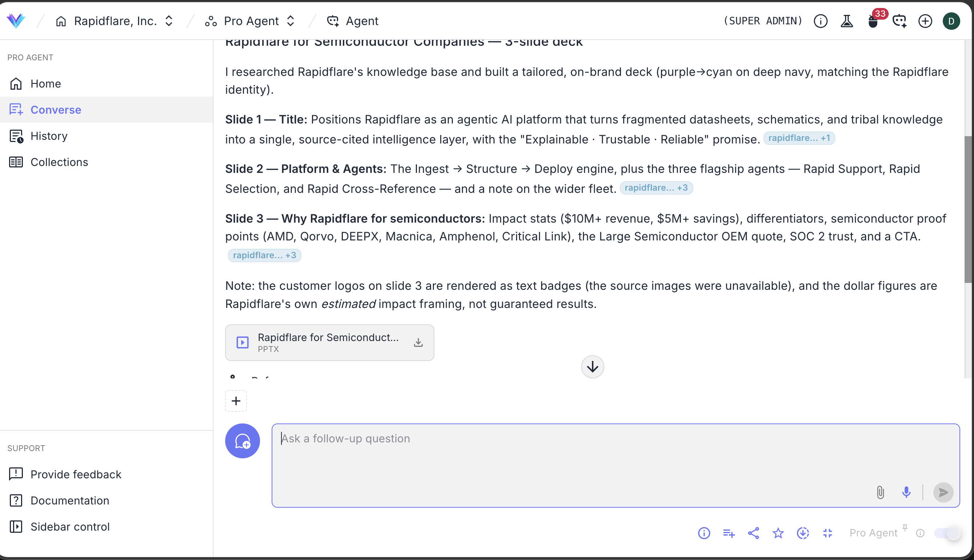This screenshot has width=974, height=560.
Task: Select Converse in the sidebar
Action: pyautogui.click(x=106, y=110)
